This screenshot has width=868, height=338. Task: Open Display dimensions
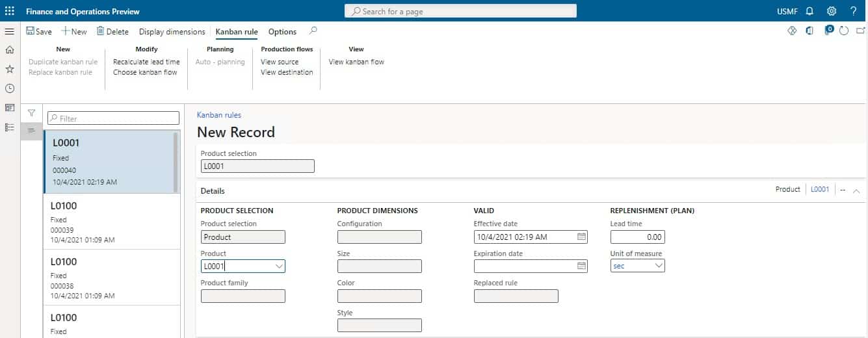172,31
